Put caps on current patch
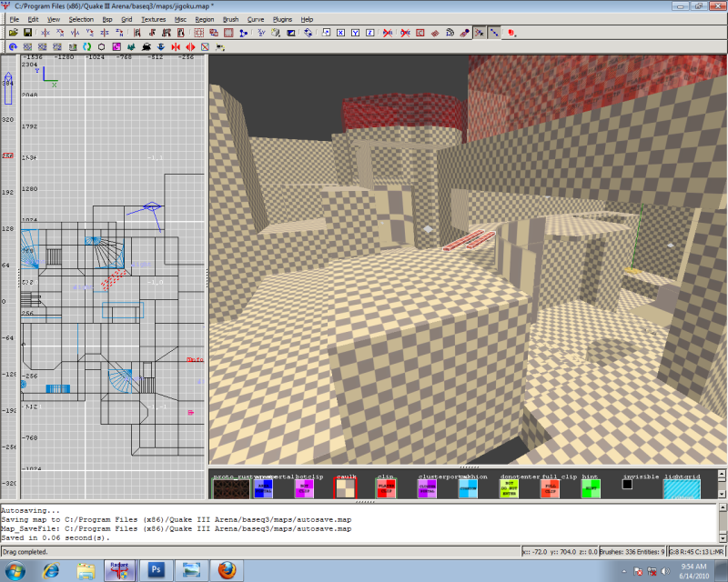Viewport: 728px width, 582px height. tap(465, 33)
